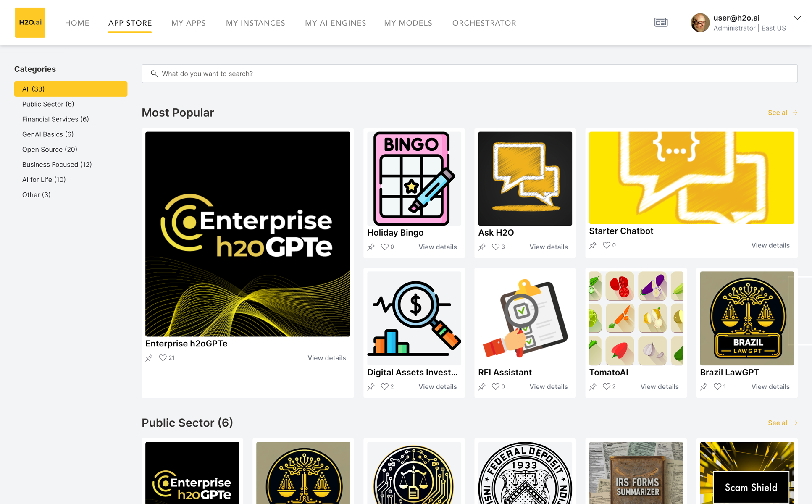812x504 pixels.
Task: View details of Starter Chatbot
Action: (770, 245)
